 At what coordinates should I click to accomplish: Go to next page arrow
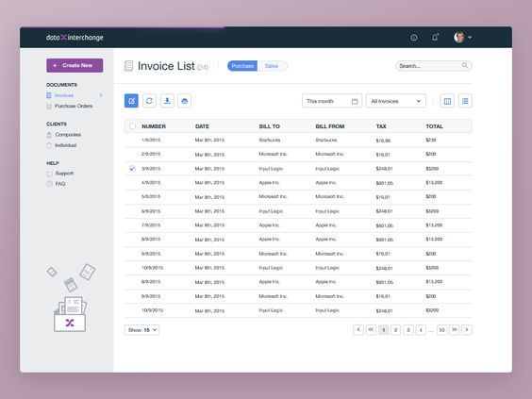click(467, 329)
